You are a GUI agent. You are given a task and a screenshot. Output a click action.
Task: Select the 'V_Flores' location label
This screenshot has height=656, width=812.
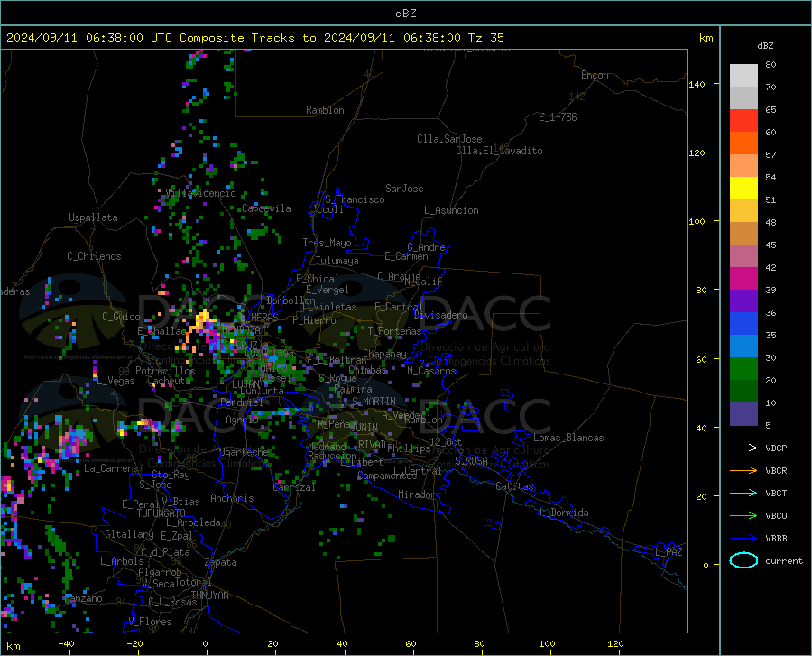point(150,622)
